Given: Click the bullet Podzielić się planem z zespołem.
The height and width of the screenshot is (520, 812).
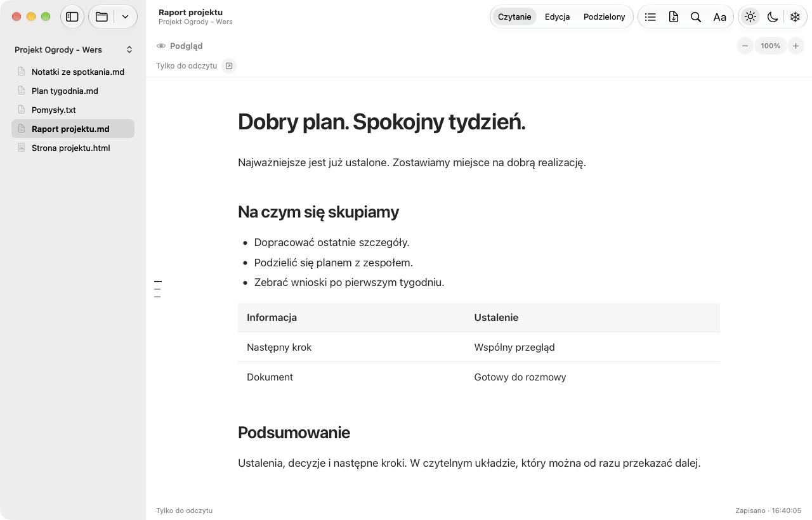Looking at the screenshot, I should (334, 263).
